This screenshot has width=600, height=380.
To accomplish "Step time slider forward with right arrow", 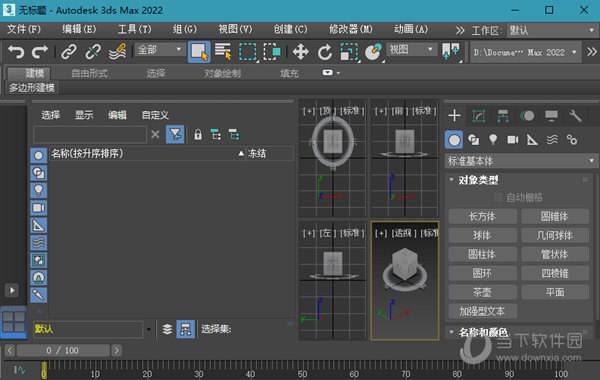I will pyautogui.click(x=116, y=350).
